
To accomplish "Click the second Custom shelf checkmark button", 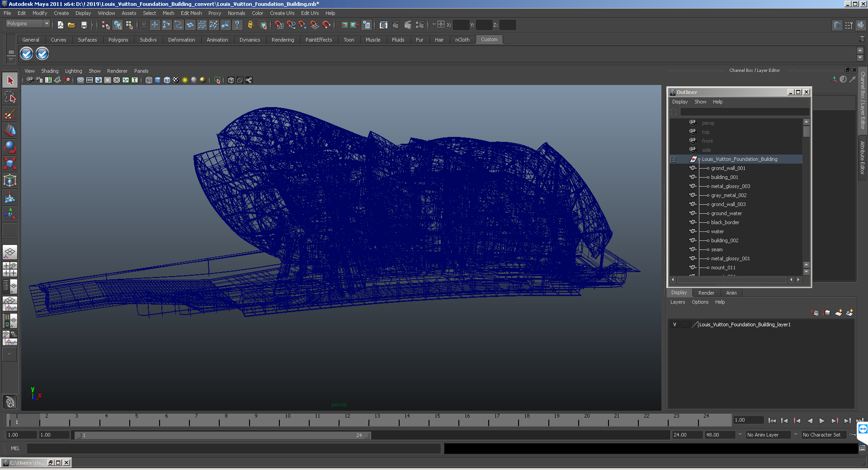I will coord(42,54).
